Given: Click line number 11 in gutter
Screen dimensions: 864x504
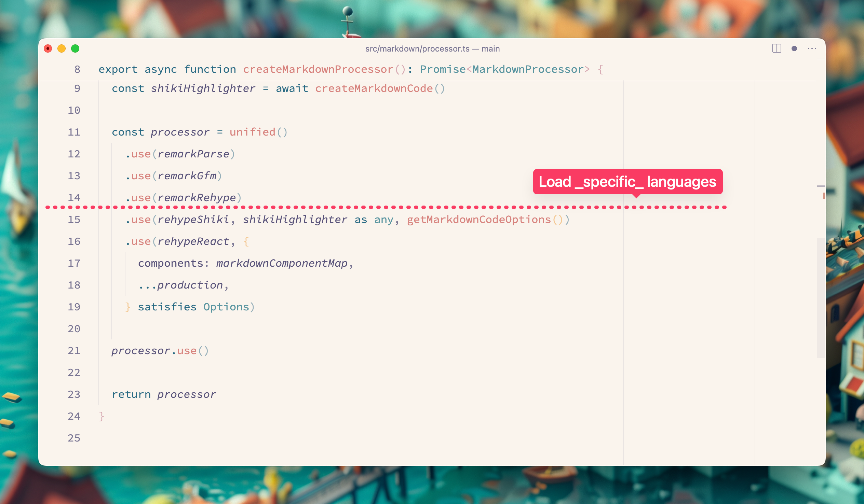Looking at the screenshot, I should coord(74,132).
